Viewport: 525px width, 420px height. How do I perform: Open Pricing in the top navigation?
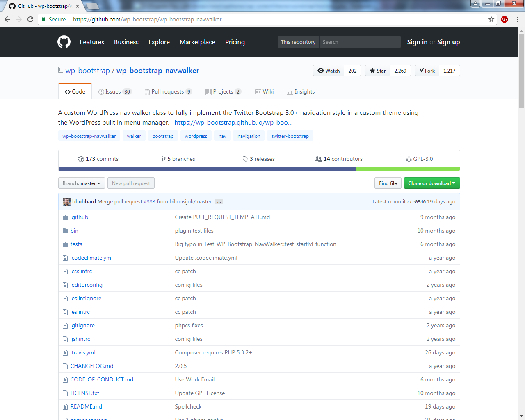235,42
